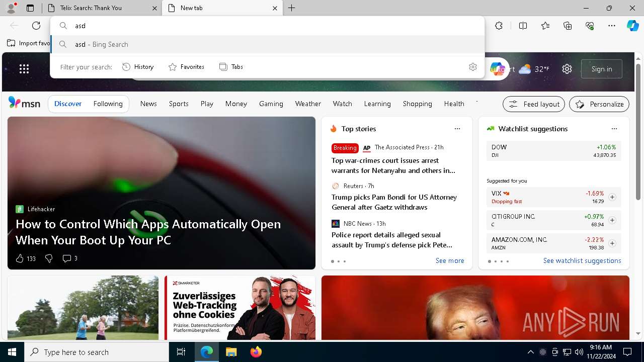Open the MSN page settings gear
This screenshot has height=362, width=644.
click(567, 69)
